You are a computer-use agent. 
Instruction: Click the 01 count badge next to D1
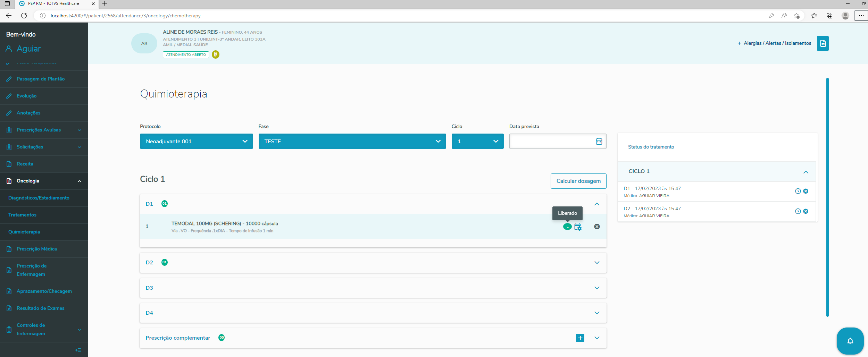click(165, 204)
